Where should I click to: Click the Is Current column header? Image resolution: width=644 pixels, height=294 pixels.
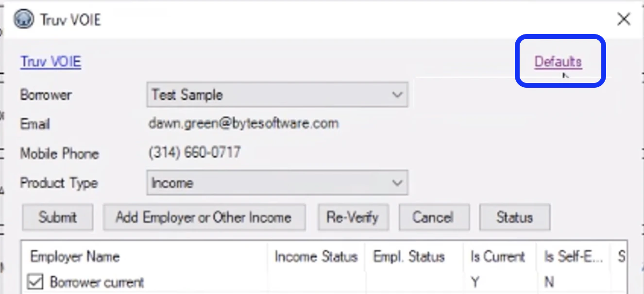[499, 257]
